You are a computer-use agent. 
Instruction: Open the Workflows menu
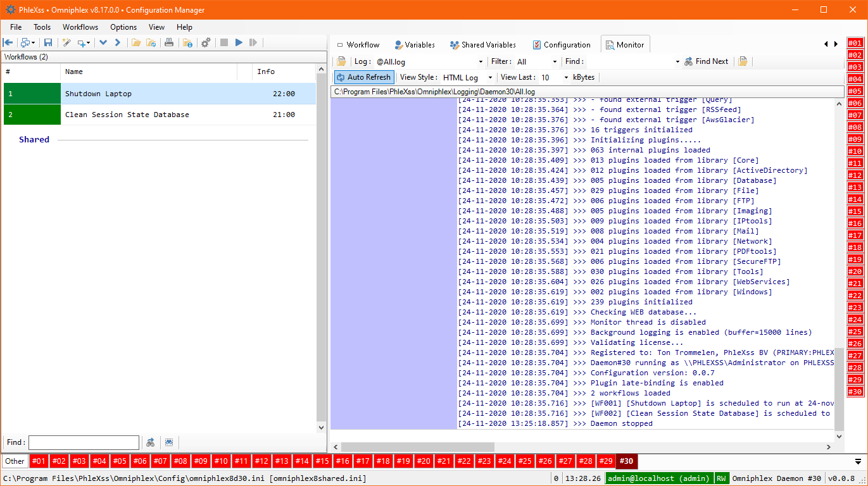(x=80, y=27)
